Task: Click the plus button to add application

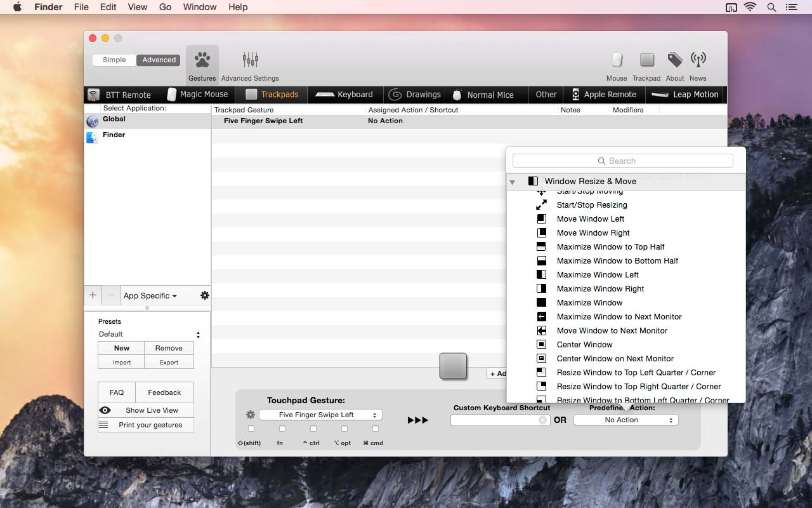Action: coord(93,295)
